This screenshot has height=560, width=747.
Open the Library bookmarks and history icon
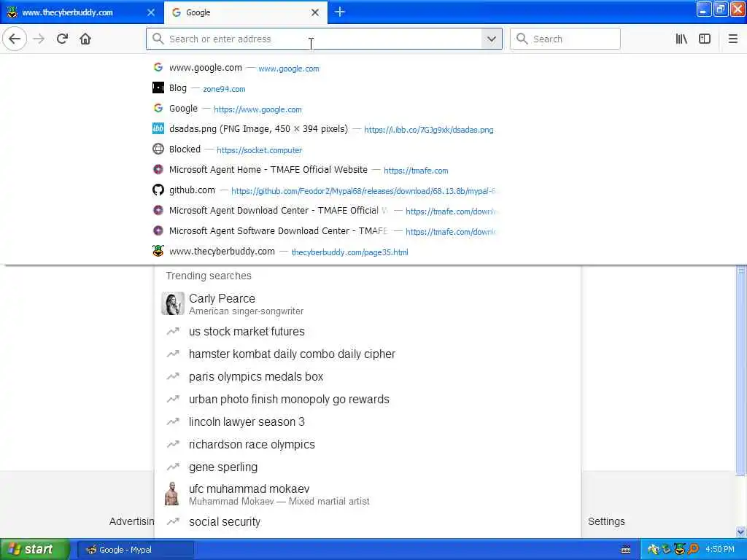[681, 39]
